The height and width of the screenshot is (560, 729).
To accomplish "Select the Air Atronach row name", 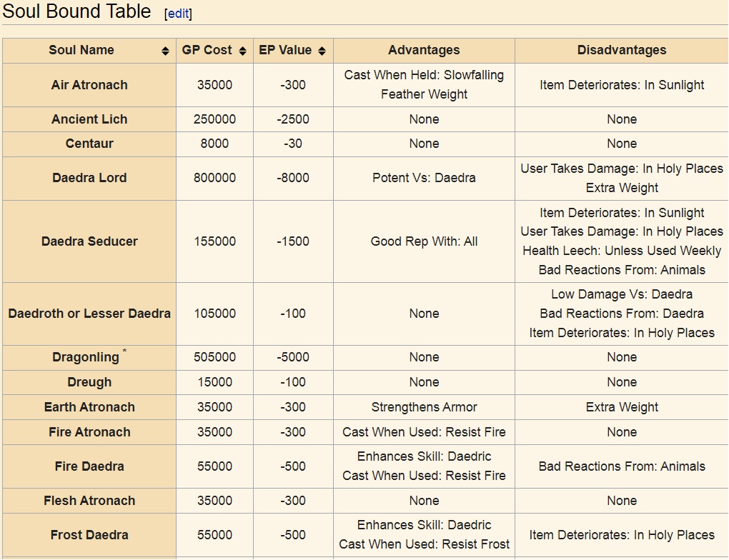I will 89,85.
